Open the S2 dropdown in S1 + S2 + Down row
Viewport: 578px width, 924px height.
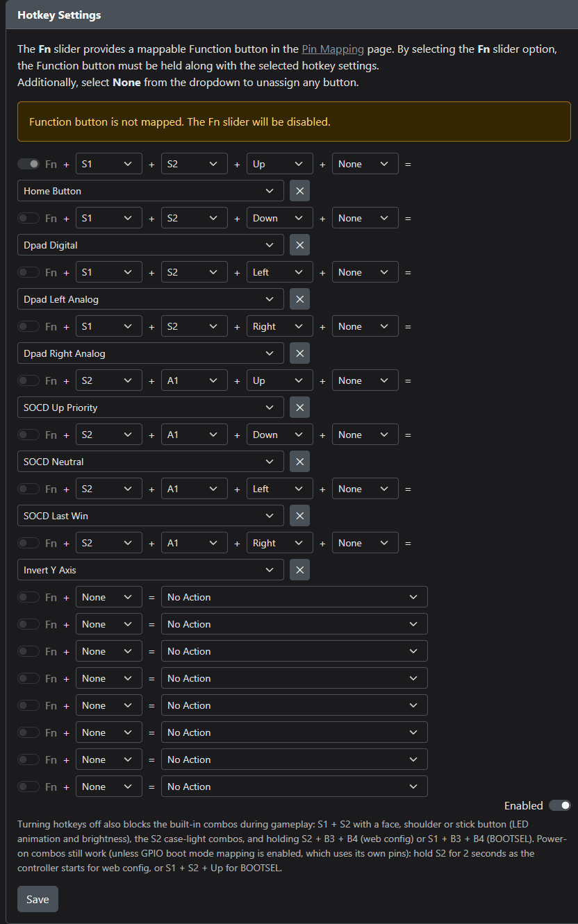click(195, 218)
